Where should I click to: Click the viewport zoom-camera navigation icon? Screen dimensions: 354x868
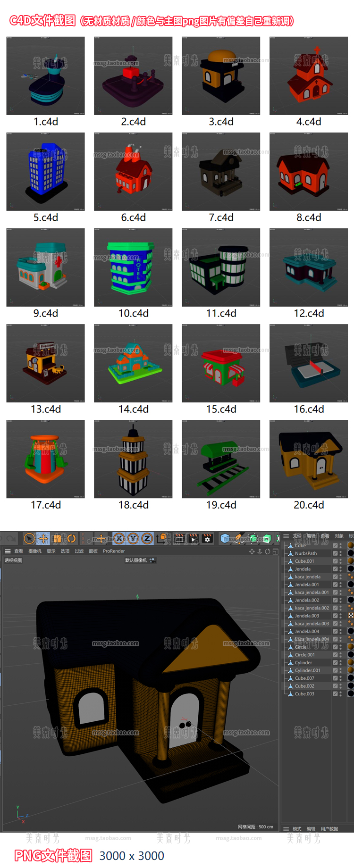click(260, 551)
